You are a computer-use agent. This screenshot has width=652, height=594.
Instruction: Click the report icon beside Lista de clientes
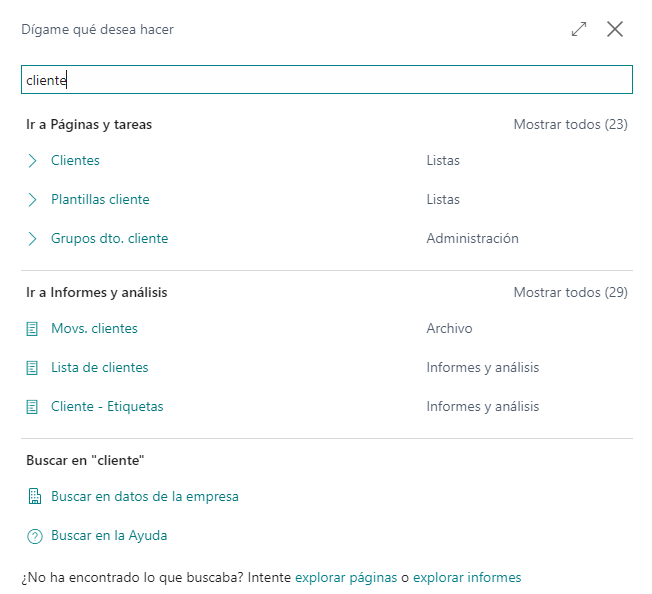(x=32, y=368)
